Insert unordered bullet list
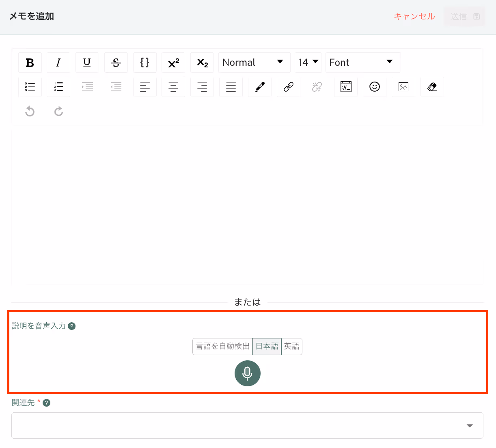 point(30,87)
